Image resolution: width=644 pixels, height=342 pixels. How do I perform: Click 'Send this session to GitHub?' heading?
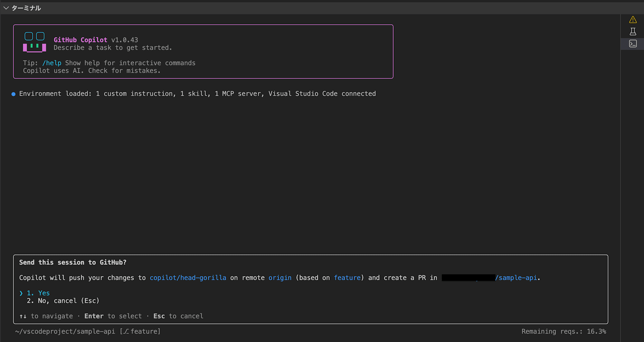[73, 262]
